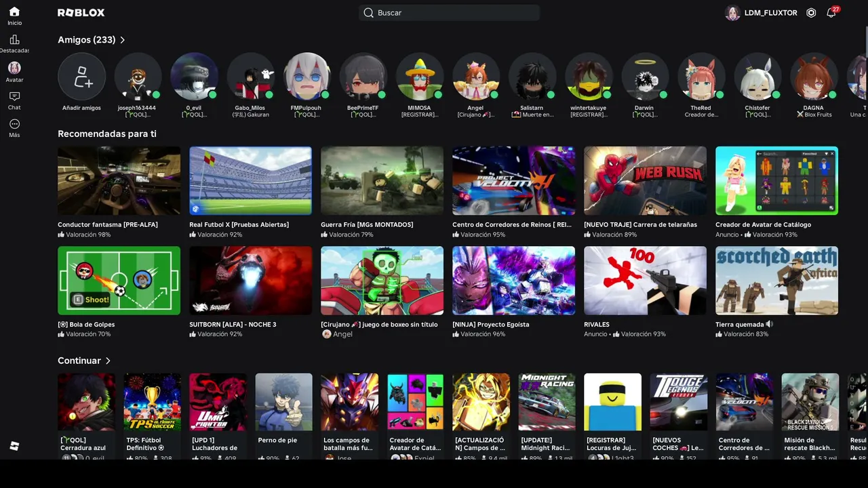Open the Scorched Earth Africa thumbnail
868x488 pixels.
[x=777, y=281]
